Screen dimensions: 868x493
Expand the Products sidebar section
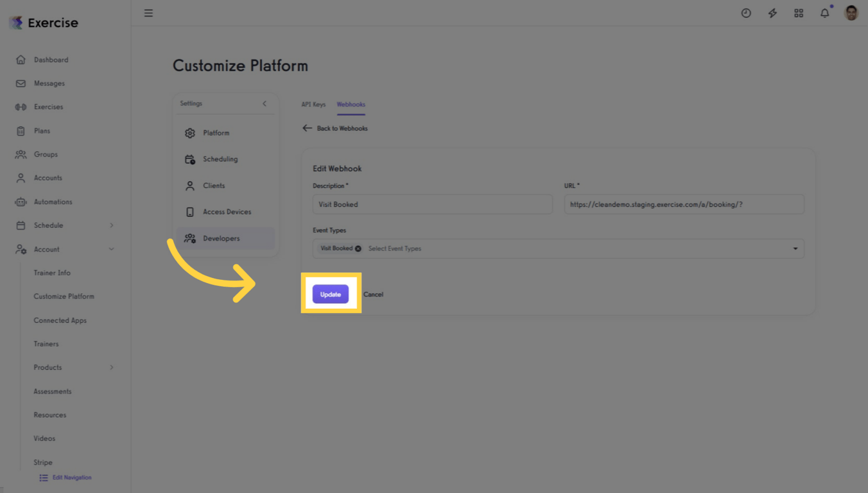[112, 367]
